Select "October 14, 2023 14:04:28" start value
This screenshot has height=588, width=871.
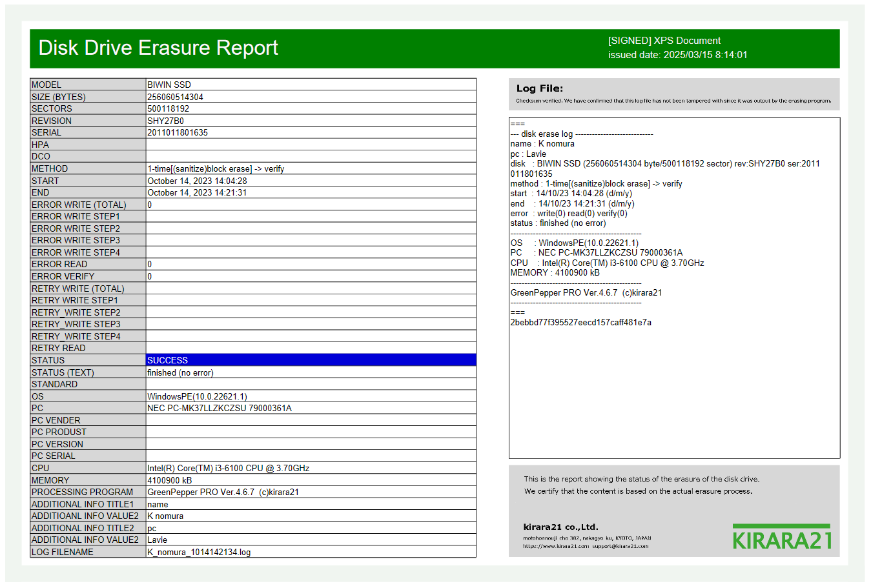pyautogui.click(x=311, y=181)
